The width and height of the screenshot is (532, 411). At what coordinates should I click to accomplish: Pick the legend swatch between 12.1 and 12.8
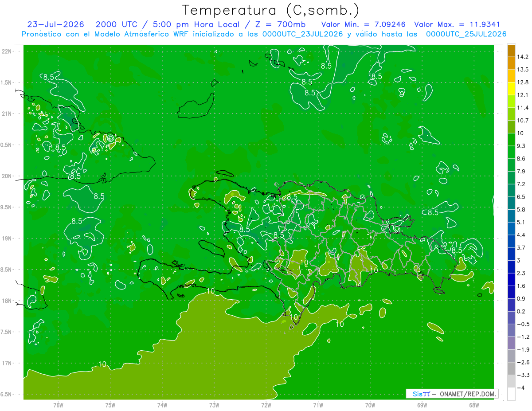tap(511, 89)
